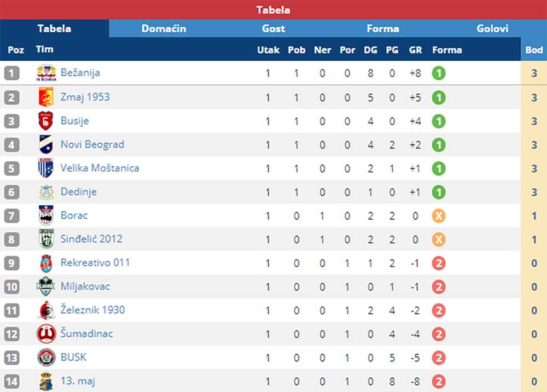The height and width of the screenshot is (392, 547).
Task: Follow the Sinđelić 2012 team link
Action: [x=91, y=239]
